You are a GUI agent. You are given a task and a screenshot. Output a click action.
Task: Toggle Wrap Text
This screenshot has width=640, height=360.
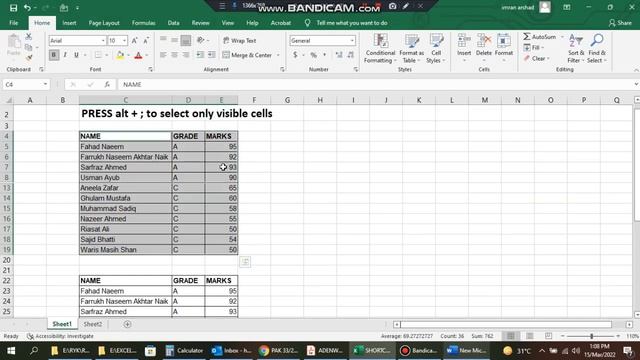pos(240,40)
